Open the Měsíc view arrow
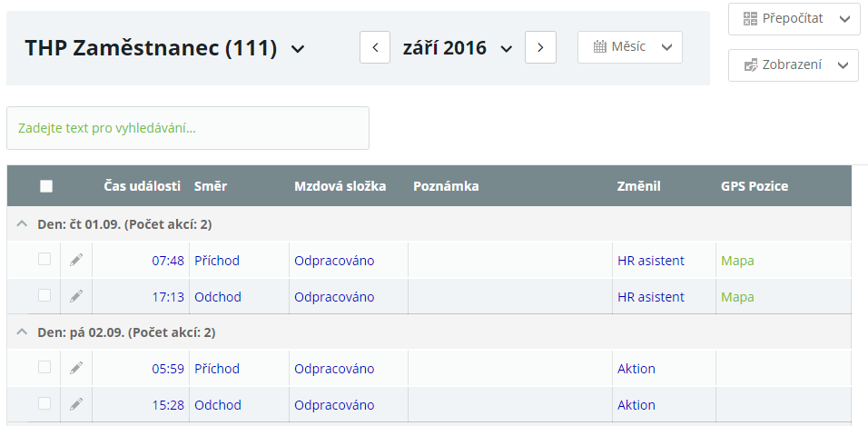The width and height of the screenshot is (868, 426). coord(667,47)
